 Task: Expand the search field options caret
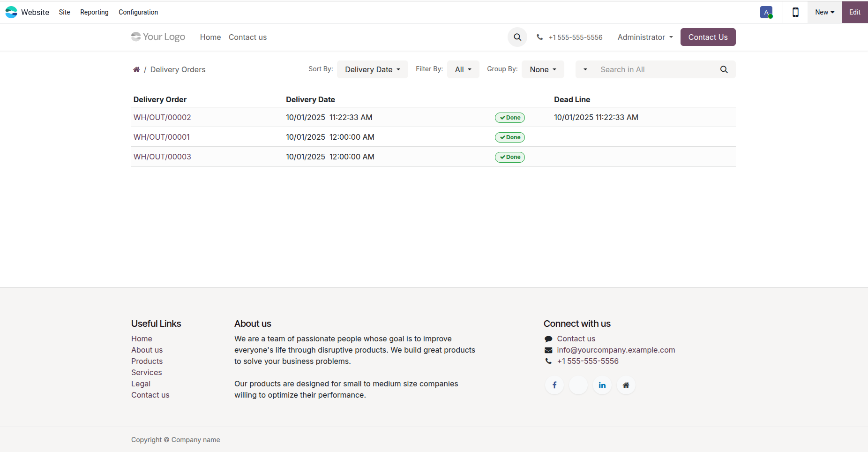pyautogui.click(x=585, y=69)
